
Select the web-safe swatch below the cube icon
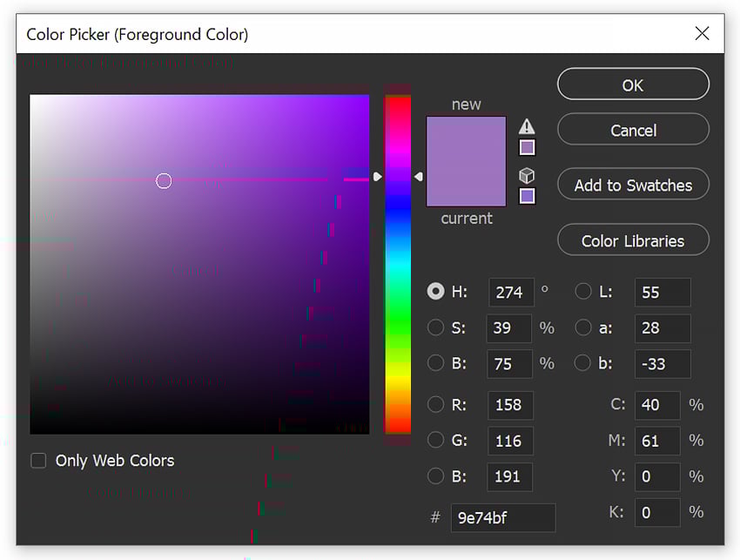[x=527, y=195]
